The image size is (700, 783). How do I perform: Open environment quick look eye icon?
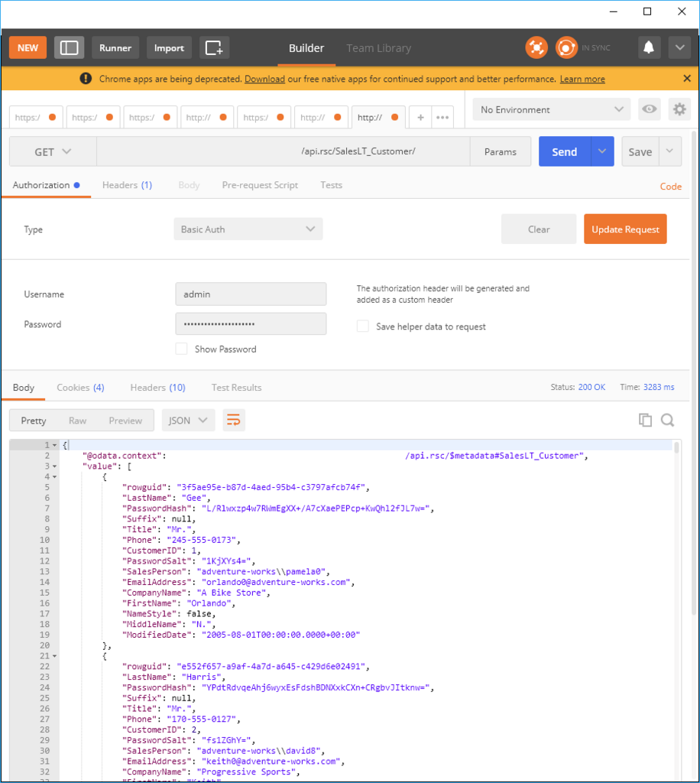tap(649, 109)
